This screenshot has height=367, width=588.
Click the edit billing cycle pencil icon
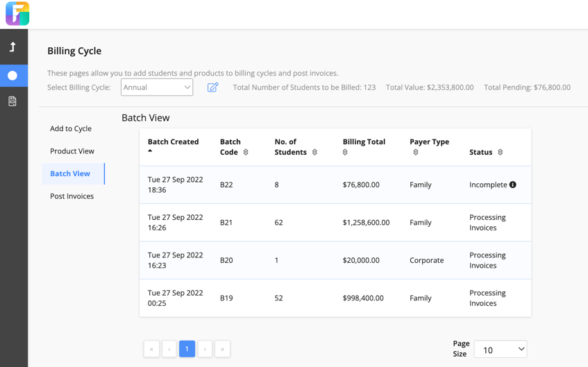pyautogui.click(x=213, y=87)
